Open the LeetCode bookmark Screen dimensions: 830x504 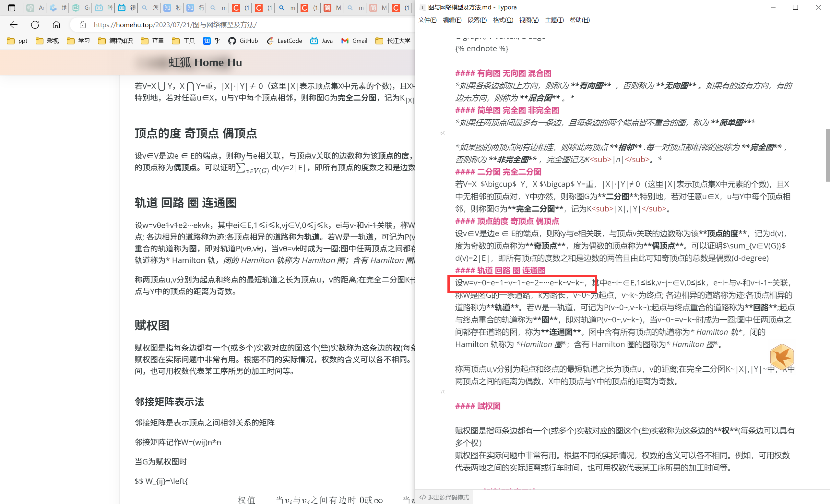tap(285, 41)
